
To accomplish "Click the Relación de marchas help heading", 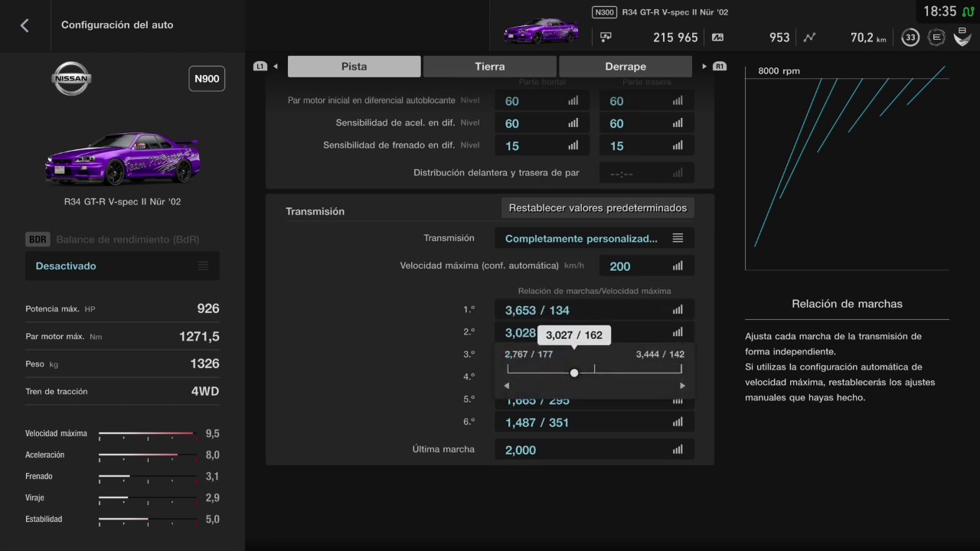I will click(847, 304).
